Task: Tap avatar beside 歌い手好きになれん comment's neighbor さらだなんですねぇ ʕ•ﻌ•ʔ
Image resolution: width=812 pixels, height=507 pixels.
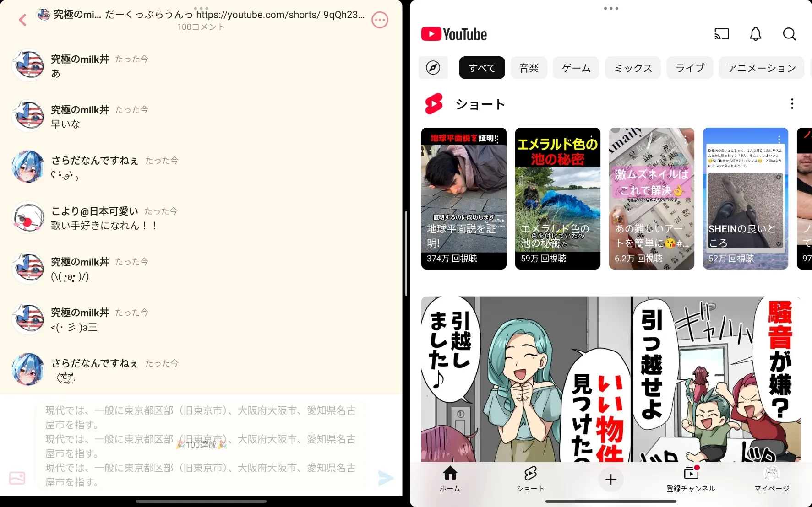Action: (x=28, y=167)
